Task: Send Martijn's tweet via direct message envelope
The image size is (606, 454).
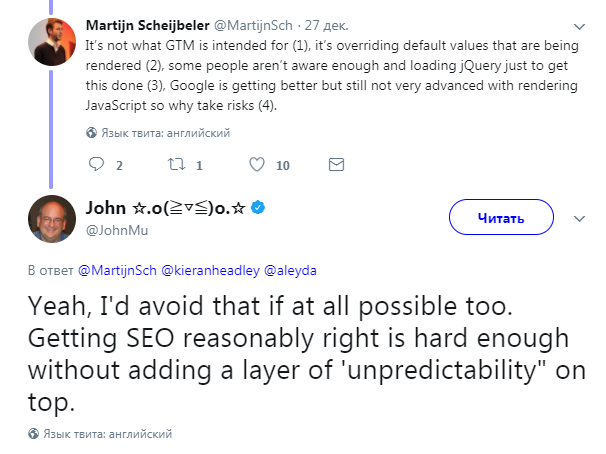Action: (x=336, y=164)
